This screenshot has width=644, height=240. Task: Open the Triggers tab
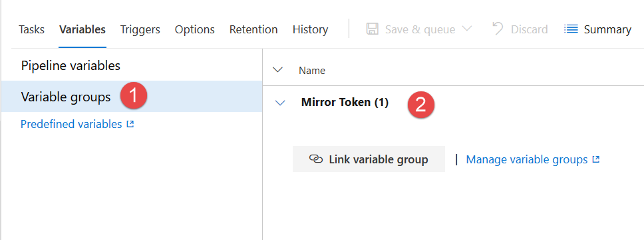tap(140, 29)
